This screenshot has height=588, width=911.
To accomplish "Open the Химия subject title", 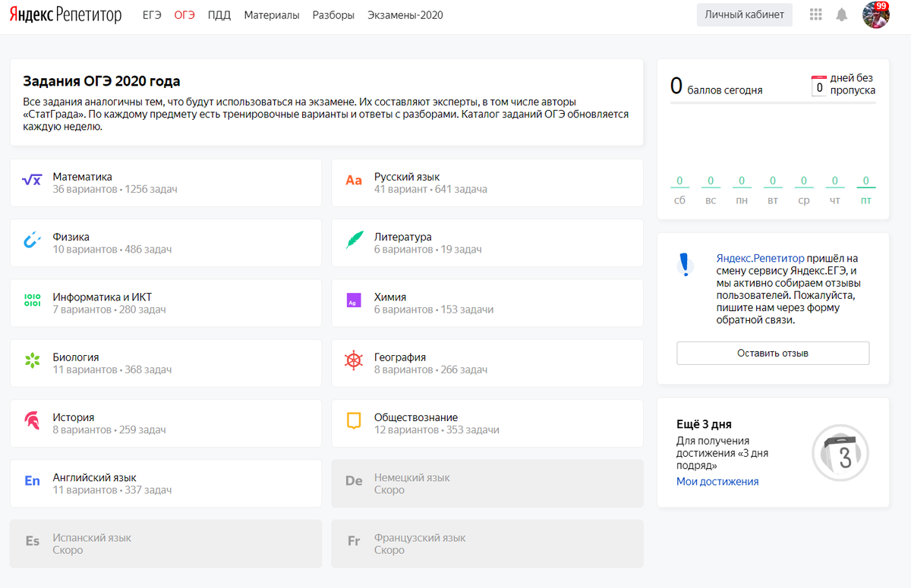I will click(390, 297).
